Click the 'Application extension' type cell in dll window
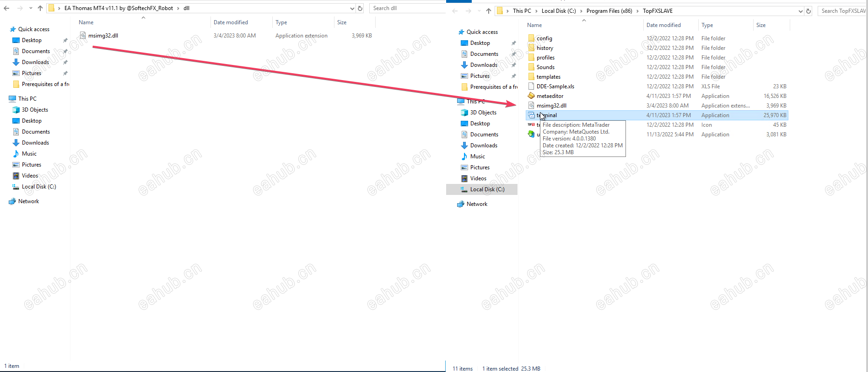Screen dimensions: 868x372 click(x=301, y=36)
